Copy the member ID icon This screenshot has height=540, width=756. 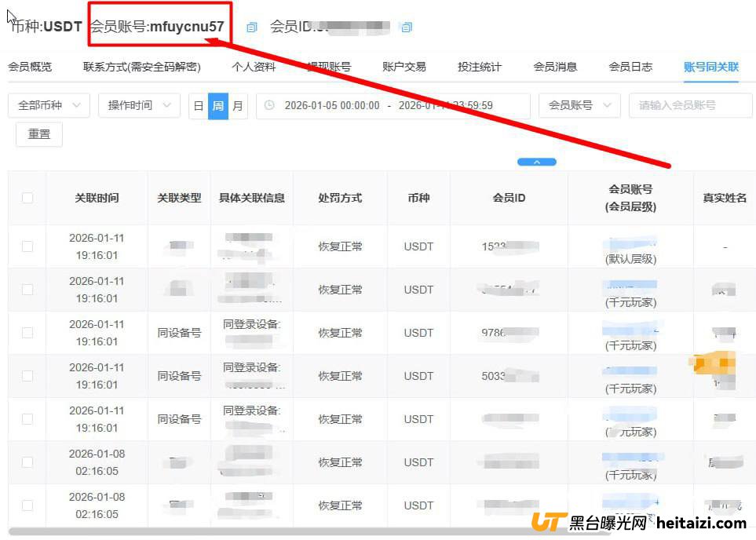coord(407,27)
